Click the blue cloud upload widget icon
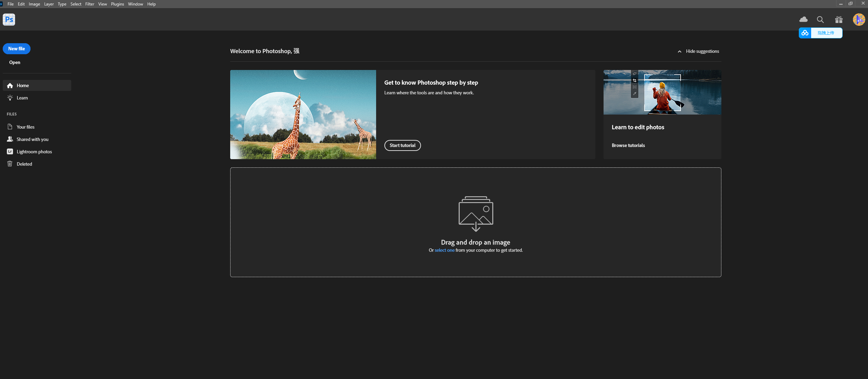 (x=805, y=33)
